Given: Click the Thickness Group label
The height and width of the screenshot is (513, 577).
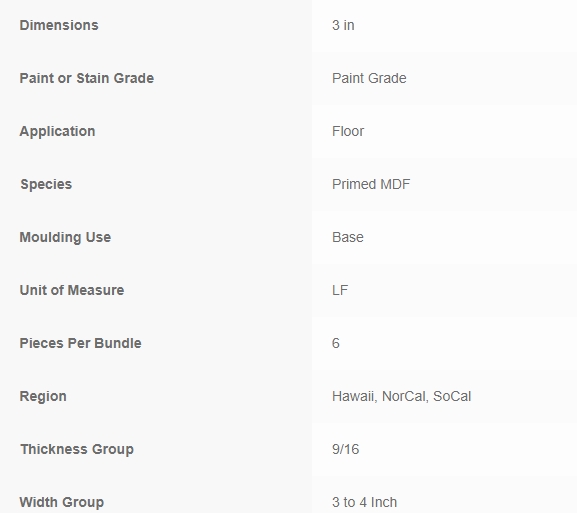Looking at the screenshot, I should point(77,449).
